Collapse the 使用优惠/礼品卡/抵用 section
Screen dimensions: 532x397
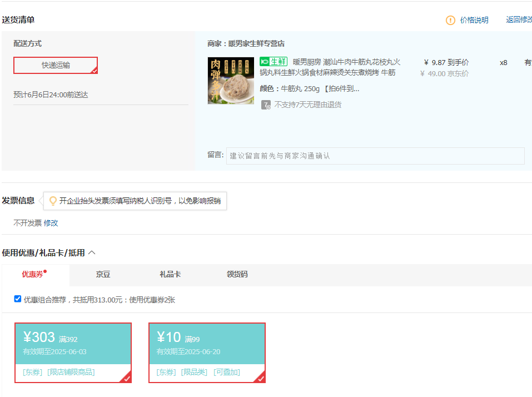click(x=92, y=253)
